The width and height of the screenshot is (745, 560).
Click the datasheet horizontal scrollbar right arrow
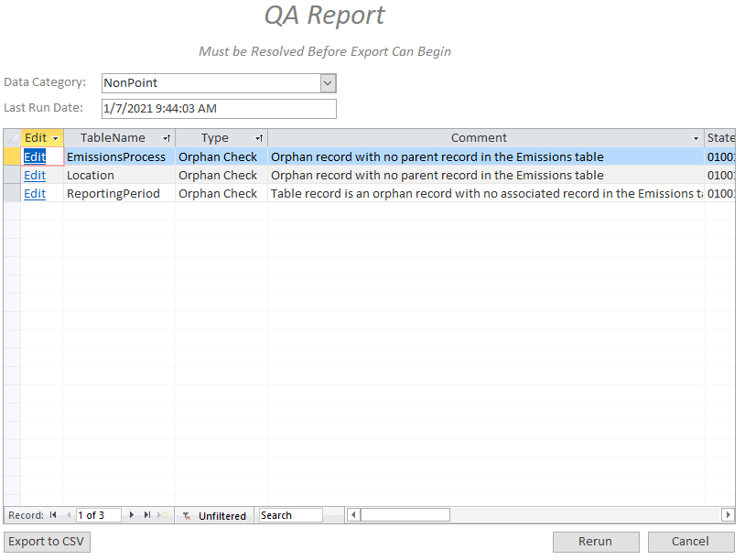coord(729,514)
